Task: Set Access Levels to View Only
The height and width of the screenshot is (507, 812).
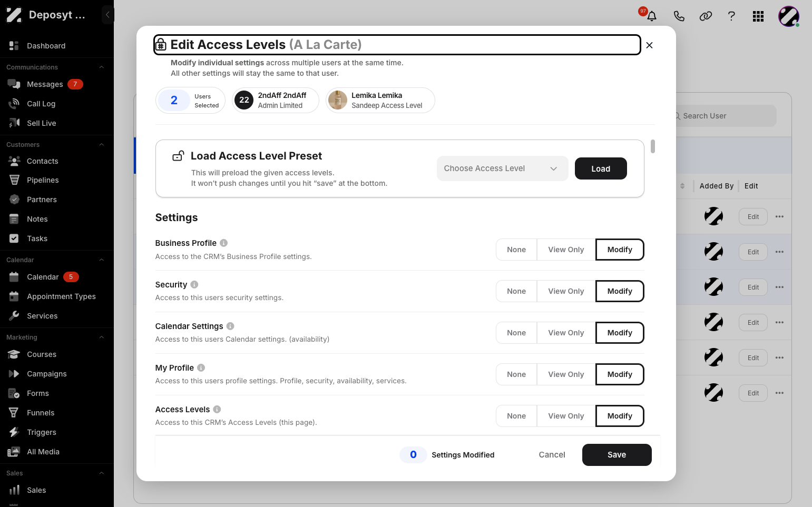Action: coord(566,416)
